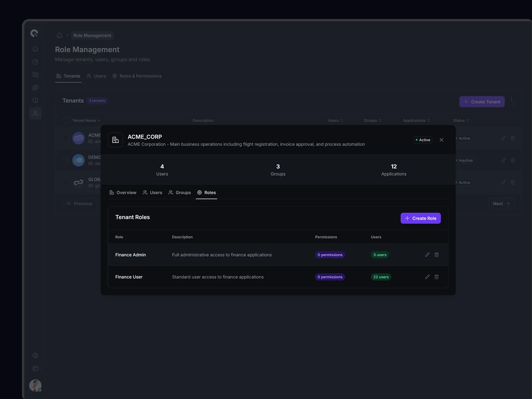Screen dimensions: 532x399
Task: Toggle the select all tenants checkbox
Action: 66,120
